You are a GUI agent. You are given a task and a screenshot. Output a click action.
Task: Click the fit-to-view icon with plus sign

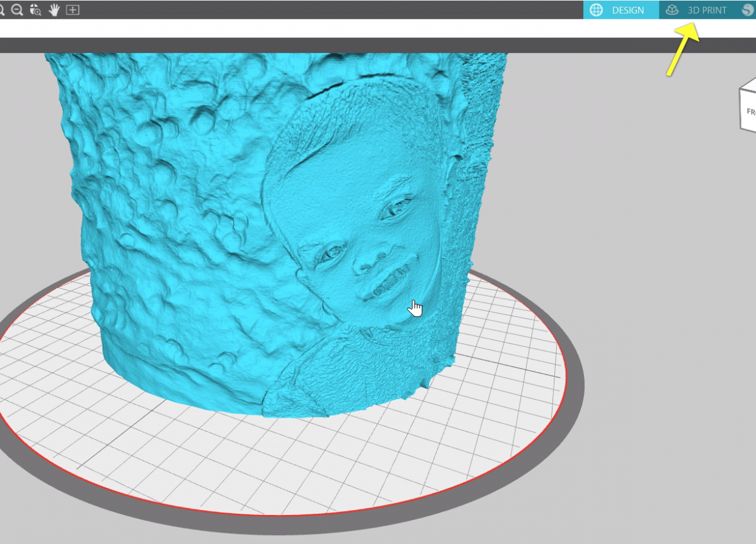73,10
